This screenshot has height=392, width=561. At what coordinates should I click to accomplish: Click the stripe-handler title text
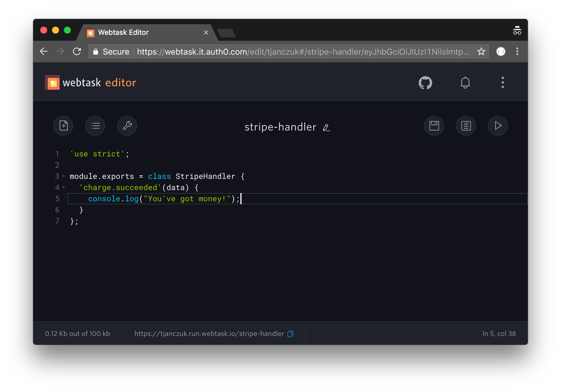(x=280, y=127)
